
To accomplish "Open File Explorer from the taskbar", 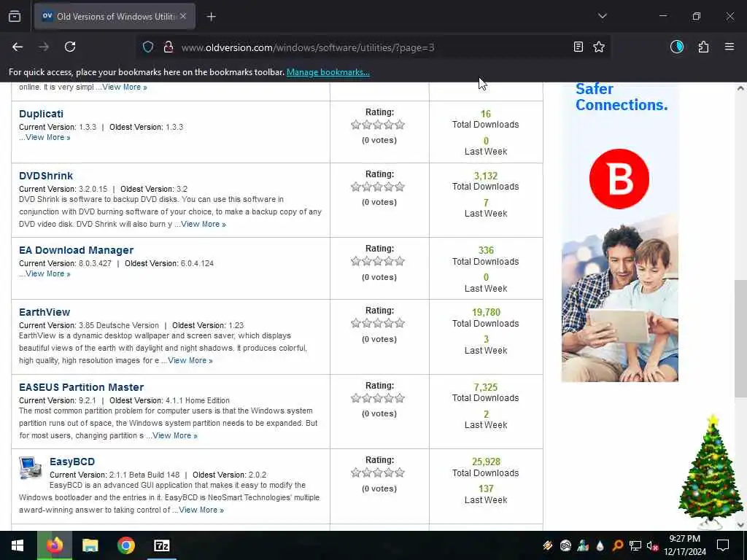I will 90,545.
